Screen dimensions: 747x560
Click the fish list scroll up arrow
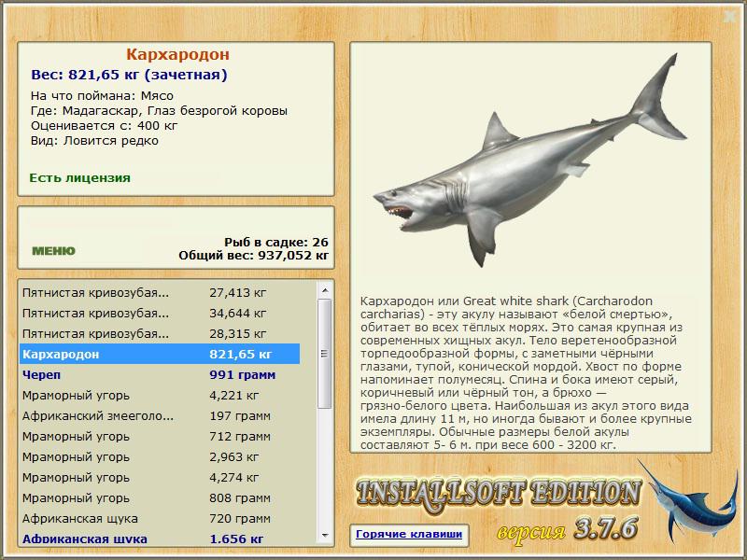click(x=325, y=290)
